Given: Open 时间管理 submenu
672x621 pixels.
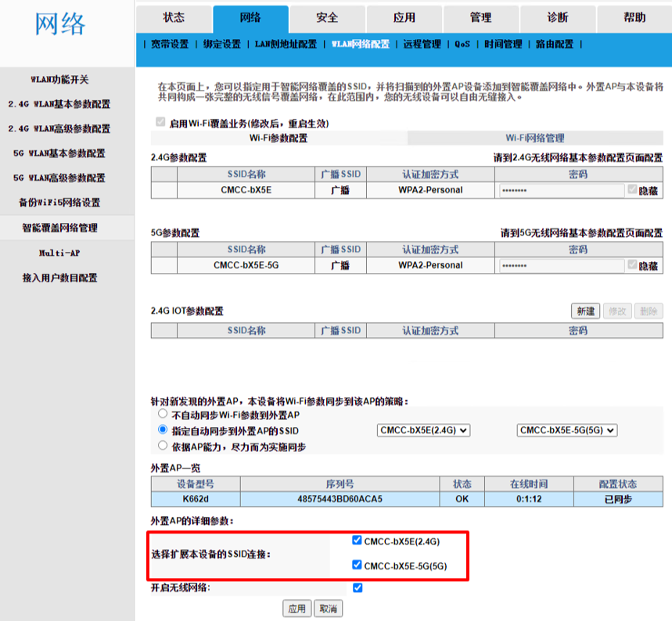Looking at the screenshot, I should pyautogui.click(x=503, y=44).
